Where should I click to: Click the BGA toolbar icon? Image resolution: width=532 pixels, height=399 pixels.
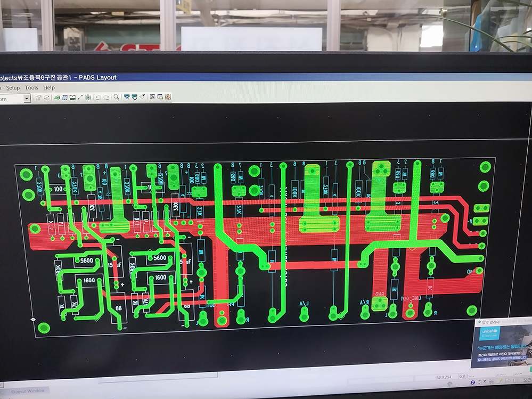click(x=88, y=97)
